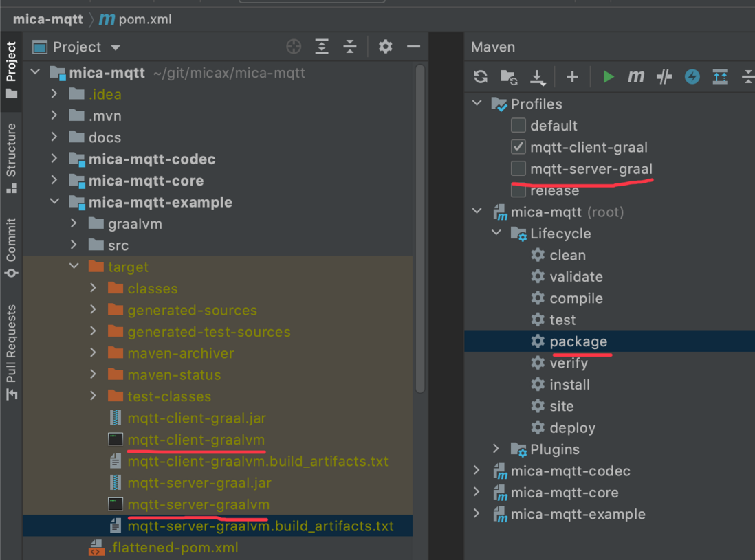This screenshot has width=755, height=560.
Task: Click the Expand All icon in Project panel
Action: pyautogui.click(x=322, y=47)
